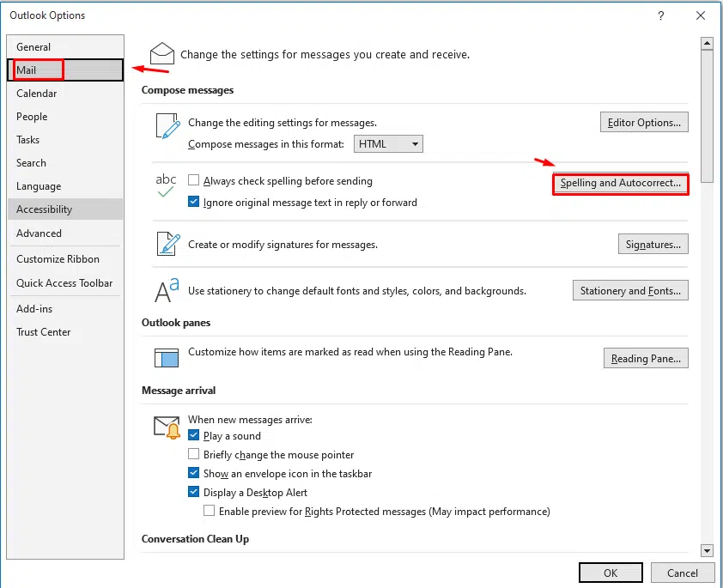Screen dimensions: 723x588
Task: Click the scrollbar down arrow
Action: (707, 550)
